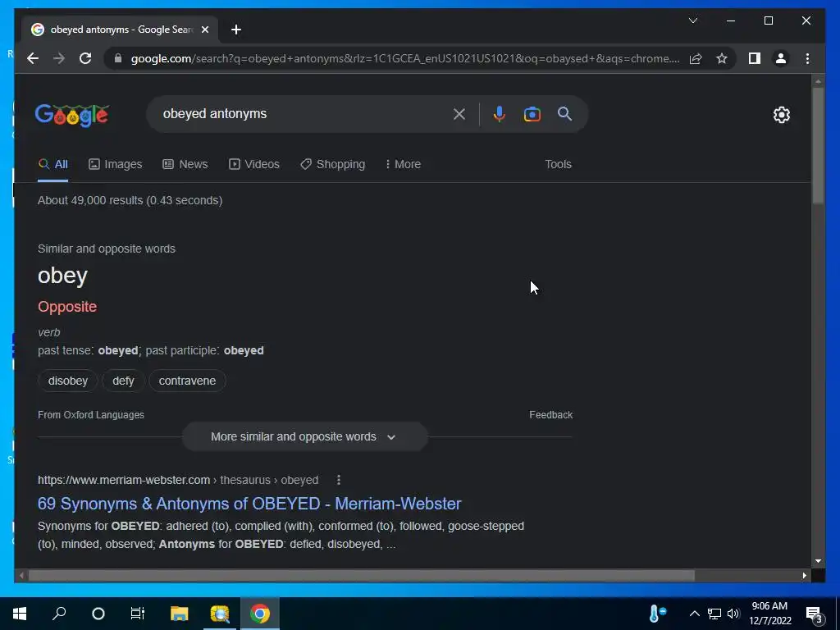Share this page from the address bar

[x=696, y=58]
